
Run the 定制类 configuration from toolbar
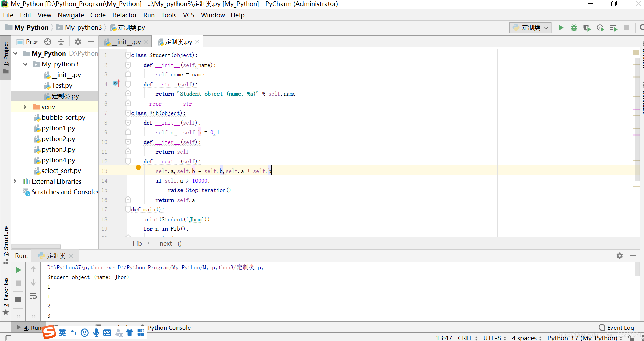(x=561, y=28)
